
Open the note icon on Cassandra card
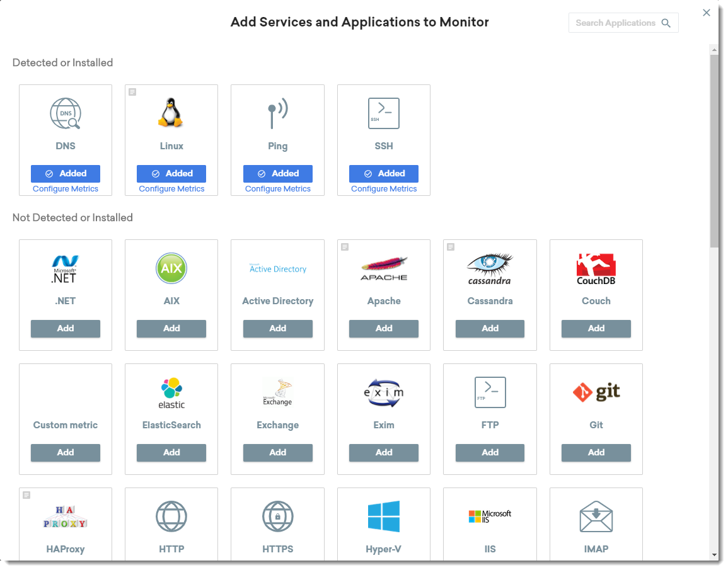click(x=451, y=247)
